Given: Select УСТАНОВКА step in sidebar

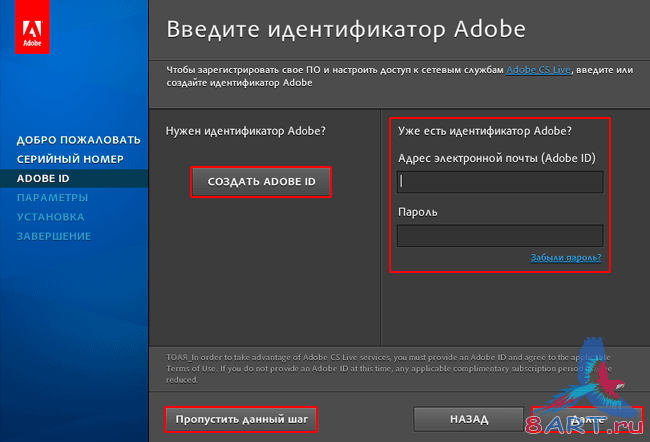Looking at the screenshot, I should [51, 217].
